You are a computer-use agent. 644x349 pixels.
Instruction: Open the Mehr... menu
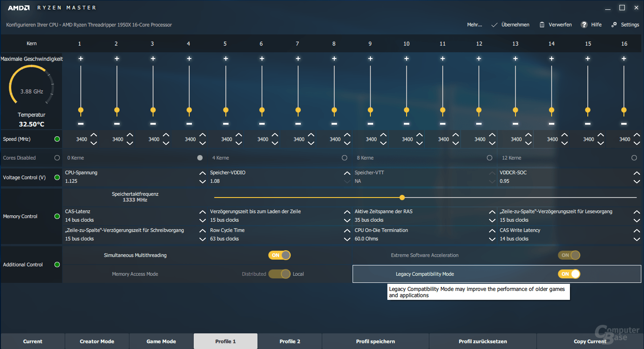click(x=474, y=25)
